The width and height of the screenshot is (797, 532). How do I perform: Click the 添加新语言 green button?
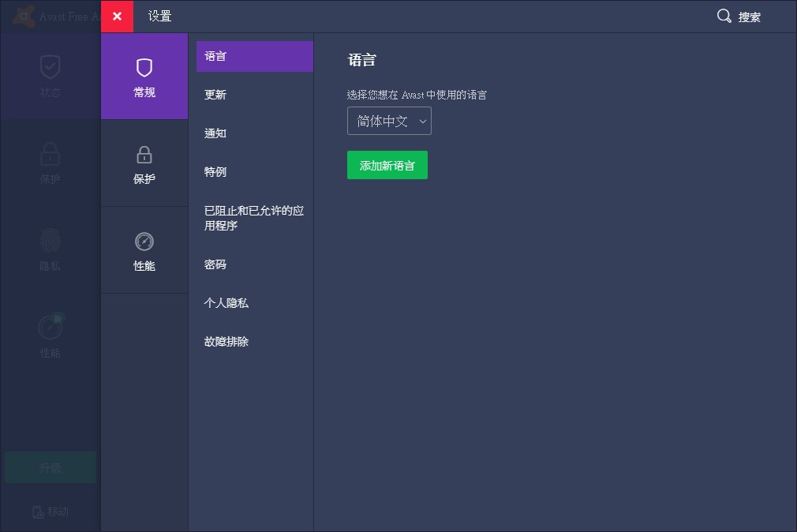[387, 165]
